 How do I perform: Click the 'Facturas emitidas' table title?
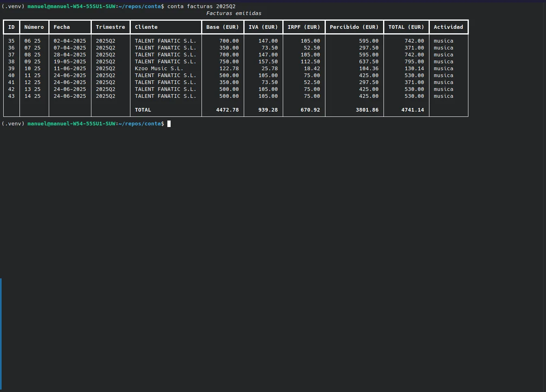click(234, 13)
